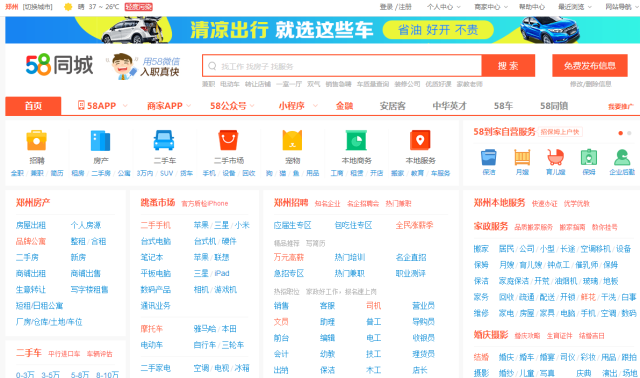640x378 pixels.
Task: Open the 清凉出行 car banner ad
Action: tap(322, 30)
